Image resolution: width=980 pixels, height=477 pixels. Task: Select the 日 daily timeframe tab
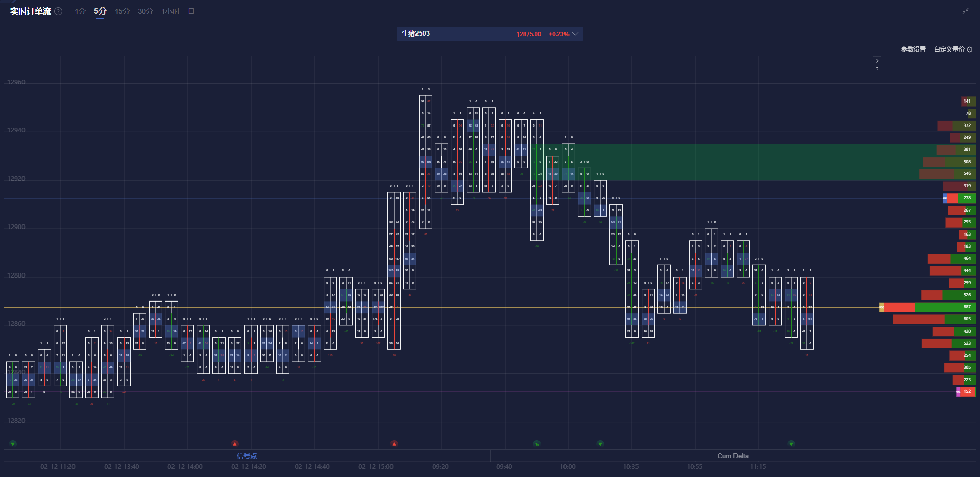(191, 11)
